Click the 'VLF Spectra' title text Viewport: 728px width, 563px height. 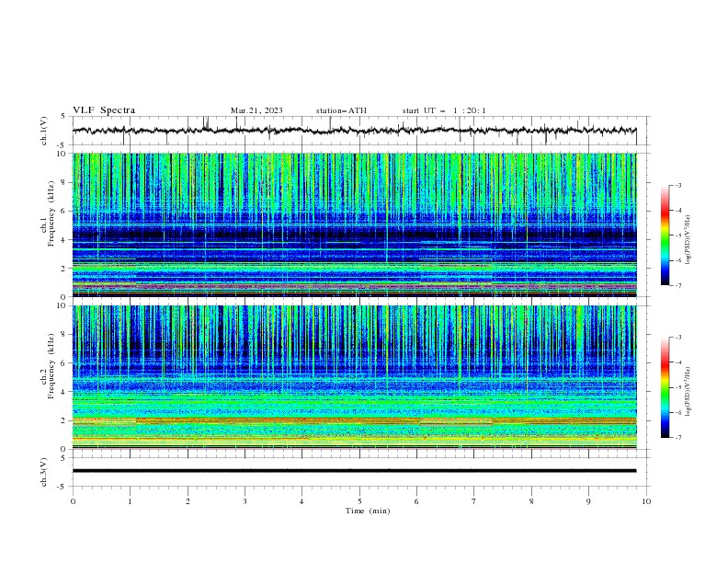[104, 110]
